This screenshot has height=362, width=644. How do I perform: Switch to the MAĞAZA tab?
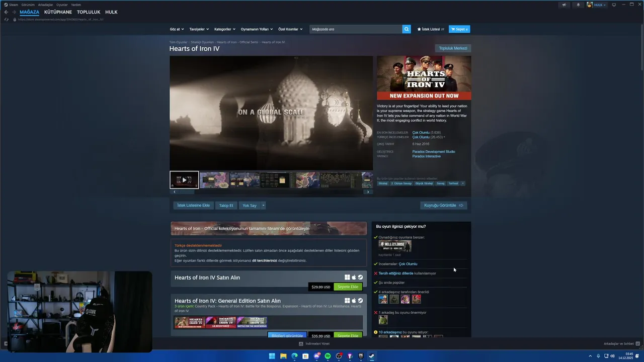tap(29, 12)
